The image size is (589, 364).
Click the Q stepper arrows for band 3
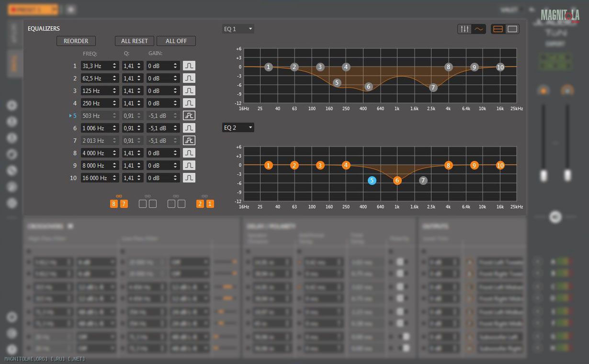[x=139, y=91]
